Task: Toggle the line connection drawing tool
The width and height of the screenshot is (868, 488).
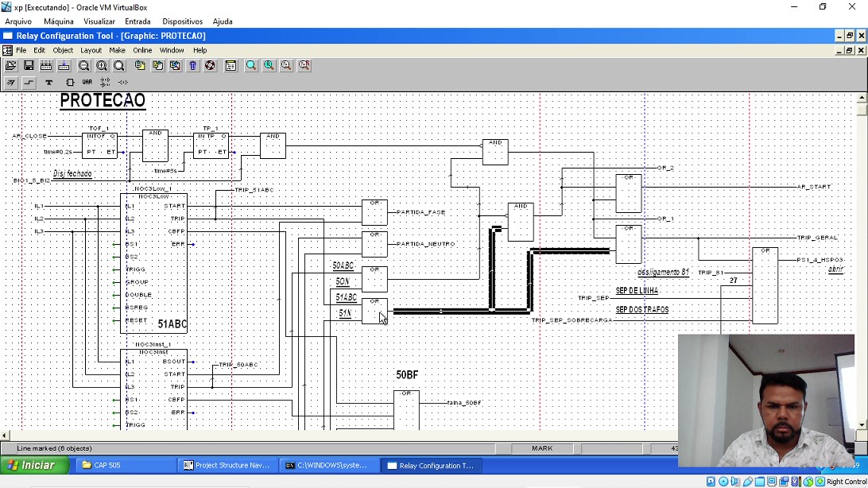Action: (x=29, y=83)
